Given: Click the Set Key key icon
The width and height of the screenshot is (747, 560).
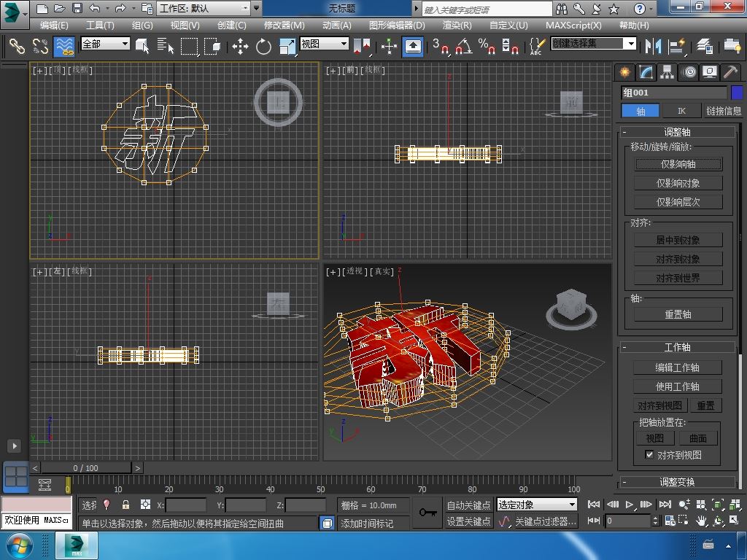Looking at the screenshot, I should point(427,513).
